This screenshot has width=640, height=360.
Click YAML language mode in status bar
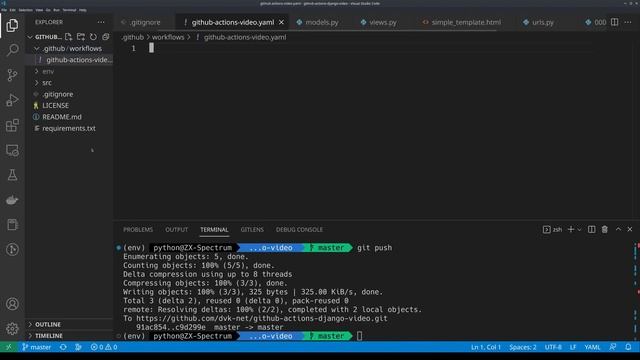(x=592, y=347)
